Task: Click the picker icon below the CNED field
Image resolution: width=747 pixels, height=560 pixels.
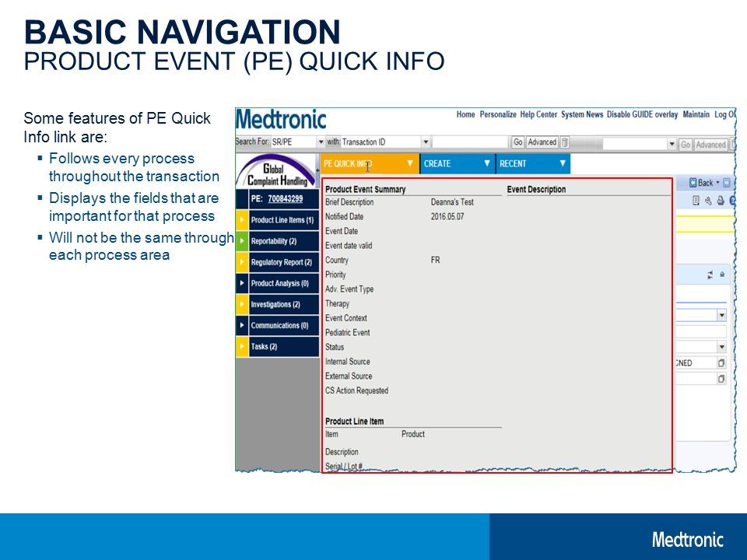Action: point(721,379)
